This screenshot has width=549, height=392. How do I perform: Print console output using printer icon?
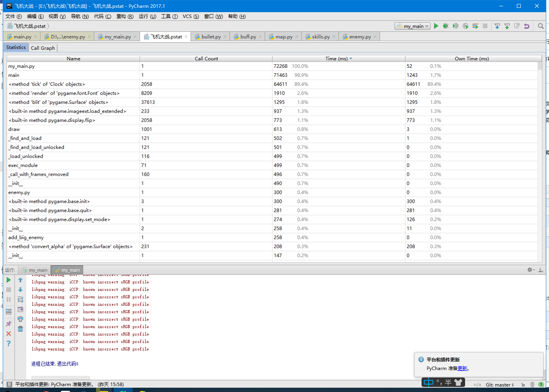click(x=20, y=319)
